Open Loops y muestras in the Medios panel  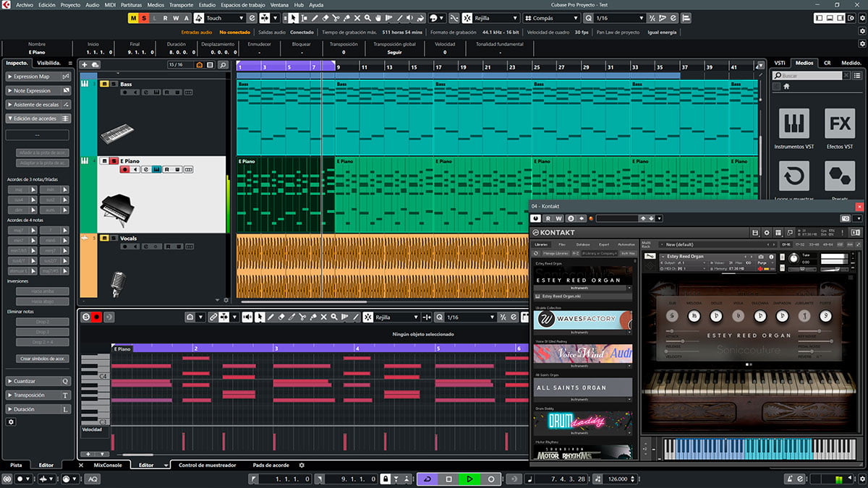pyautogui.click(x=794, y=176)
